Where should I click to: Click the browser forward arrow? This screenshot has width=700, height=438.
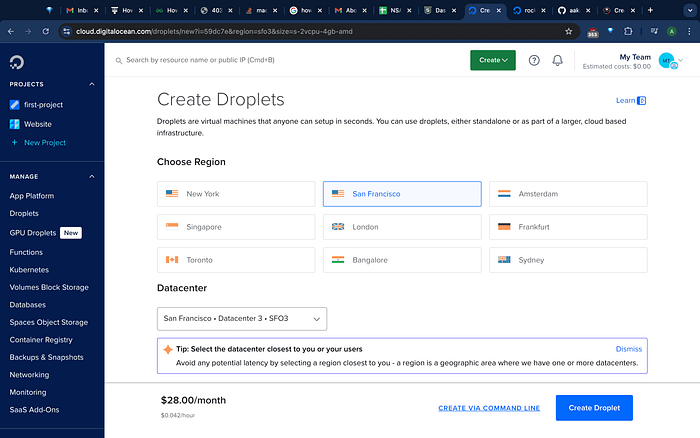point(28,31)
